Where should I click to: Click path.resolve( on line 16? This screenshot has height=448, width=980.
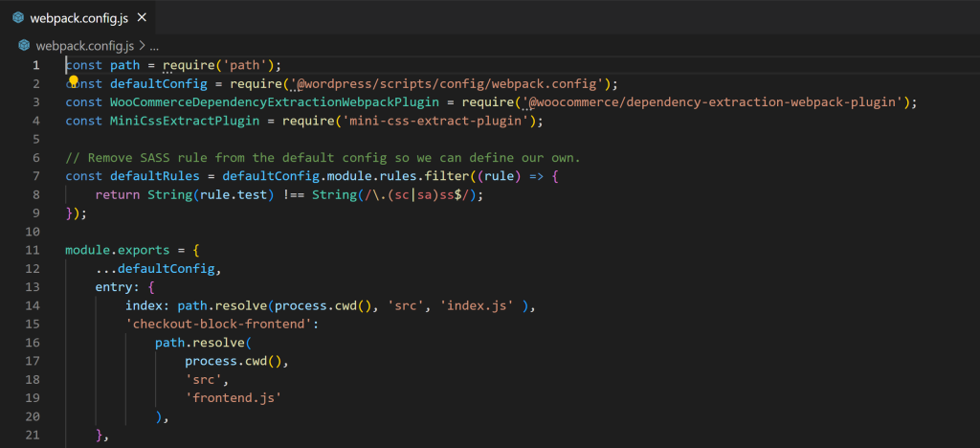click(x=203, y=343)
